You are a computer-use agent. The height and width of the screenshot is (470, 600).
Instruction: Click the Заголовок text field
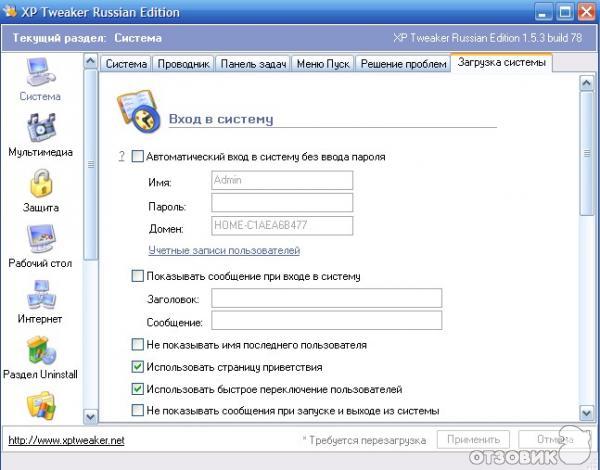click(x=326, y=298)
